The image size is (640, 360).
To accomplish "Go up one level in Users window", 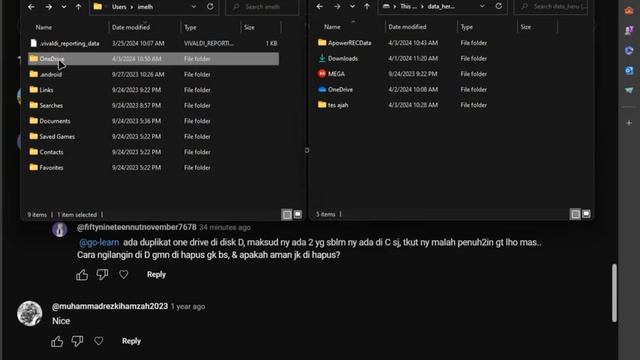I will (x=78, y=7).
